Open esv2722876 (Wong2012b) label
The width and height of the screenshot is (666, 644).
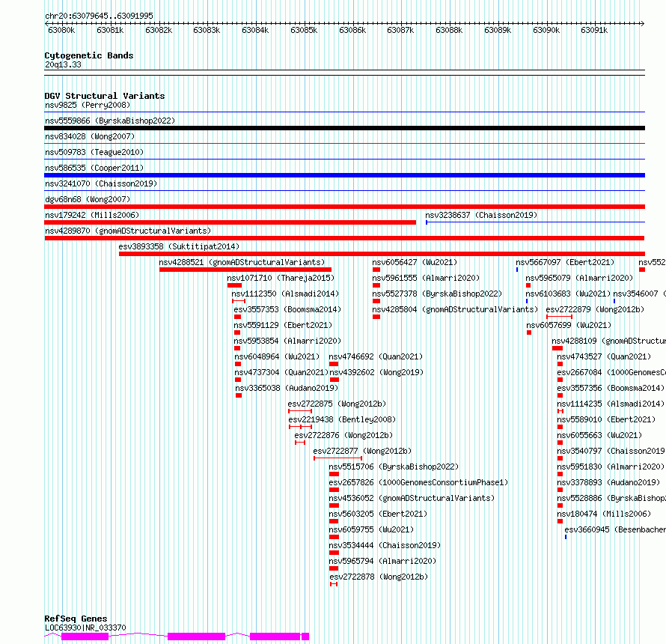343,435
